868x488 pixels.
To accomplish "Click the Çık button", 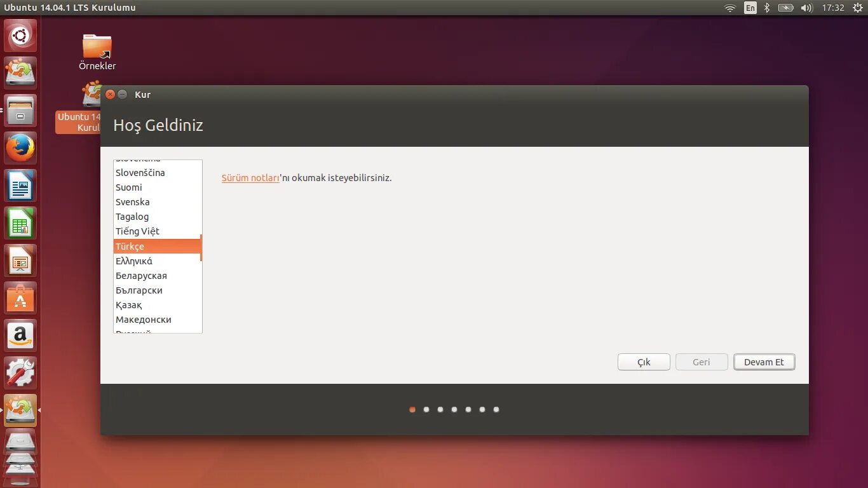I will (x=644, y=362).
